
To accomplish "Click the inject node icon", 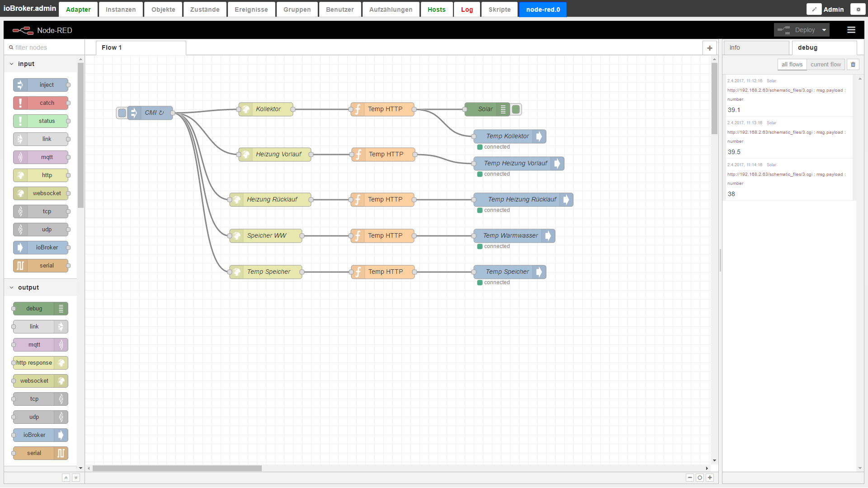I will tap(21, 84).
